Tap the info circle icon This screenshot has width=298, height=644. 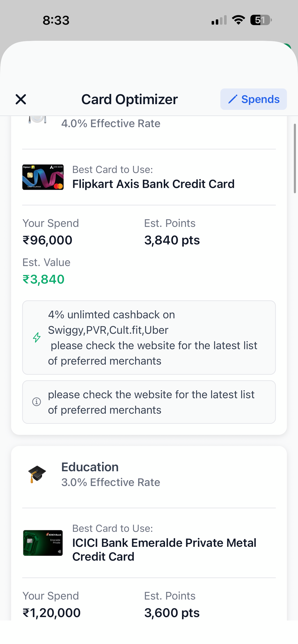point(36,402)
